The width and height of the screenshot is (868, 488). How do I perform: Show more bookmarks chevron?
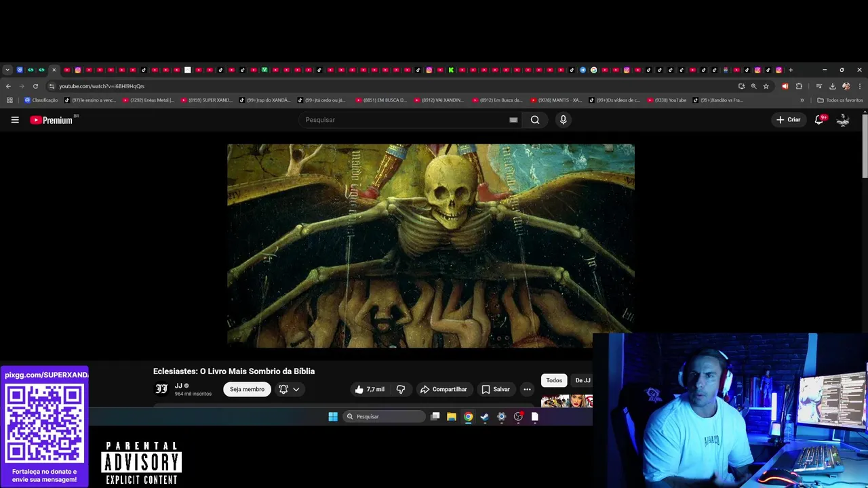tap(802, 100)
